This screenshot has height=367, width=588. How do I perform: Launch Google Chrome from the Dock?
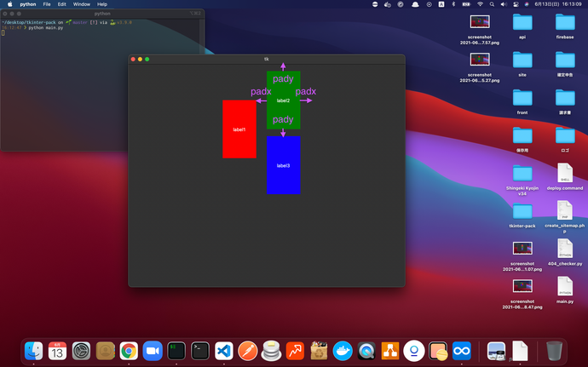click(129, 352)
